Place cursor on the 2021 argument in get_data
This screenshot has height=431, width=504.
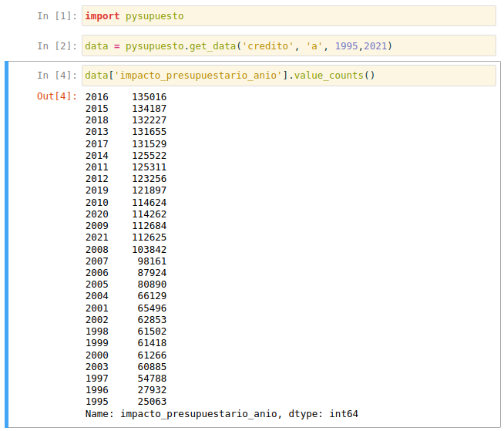click(x=375, y=46)
